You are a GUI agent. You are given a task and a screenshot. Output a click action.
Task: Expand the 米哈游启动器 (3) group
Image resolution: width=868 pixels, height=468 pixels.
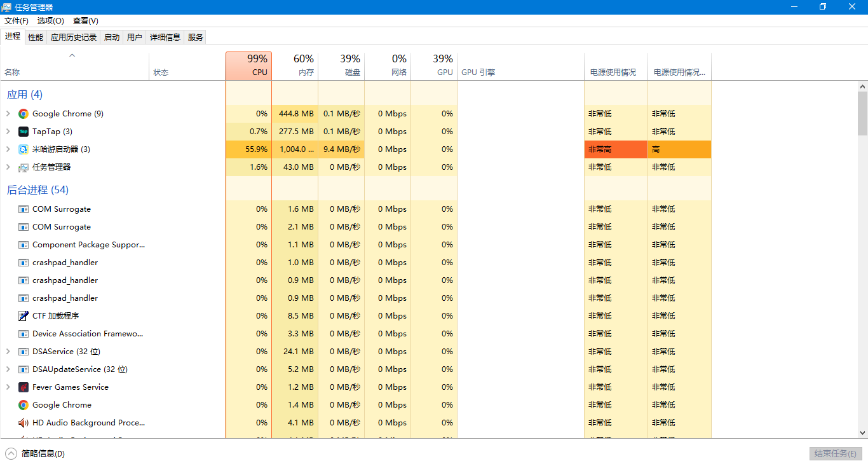tap(8, 149)
